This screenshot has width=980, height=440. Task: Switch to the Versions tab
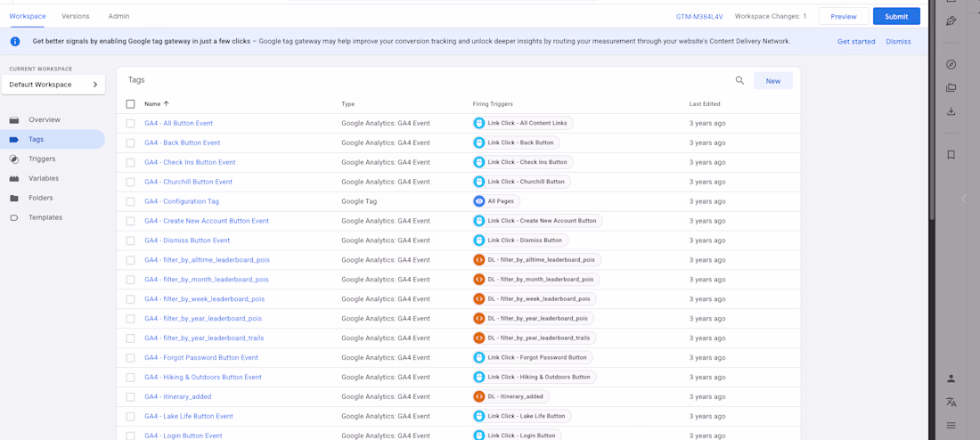[x=76, y=16]
